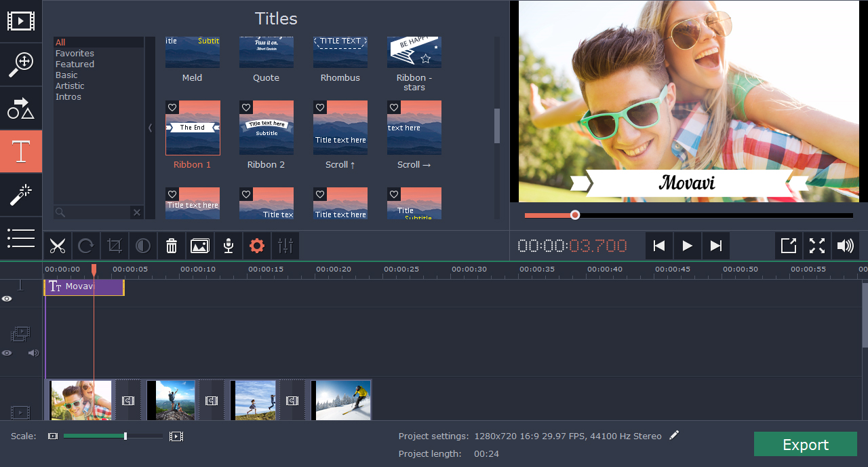Open the Filters panel with the magic wand
The width and height of the screenshot is (868, 467).
[x=21, y=195]
